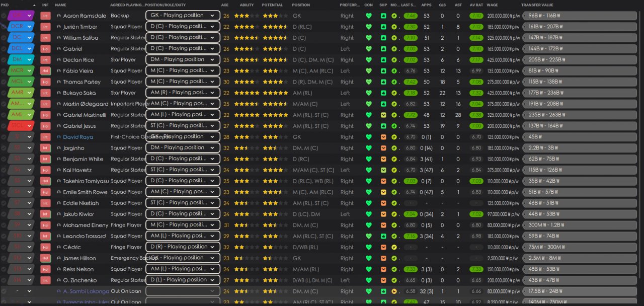The height and width of the screenshot is (306, 644).
Task: Click Martin Ødegaard's morale icon
Action: coord(394,104)
